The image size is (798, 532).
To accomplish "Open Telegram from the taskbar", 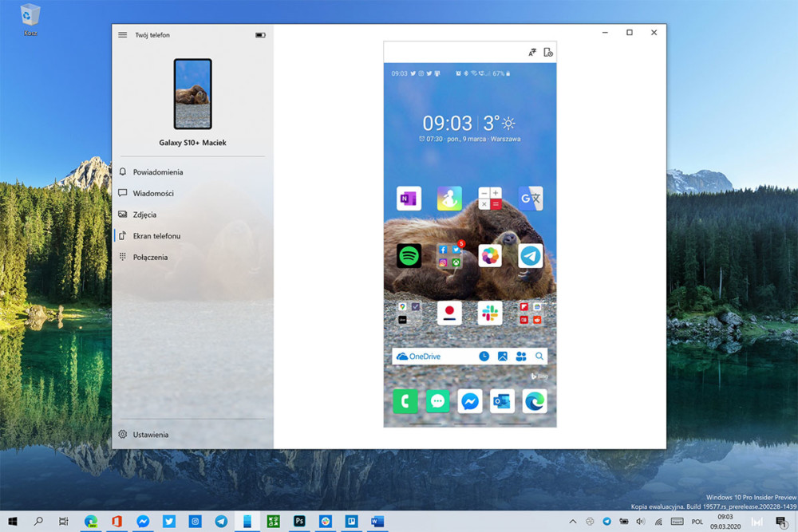I will 221,522.
